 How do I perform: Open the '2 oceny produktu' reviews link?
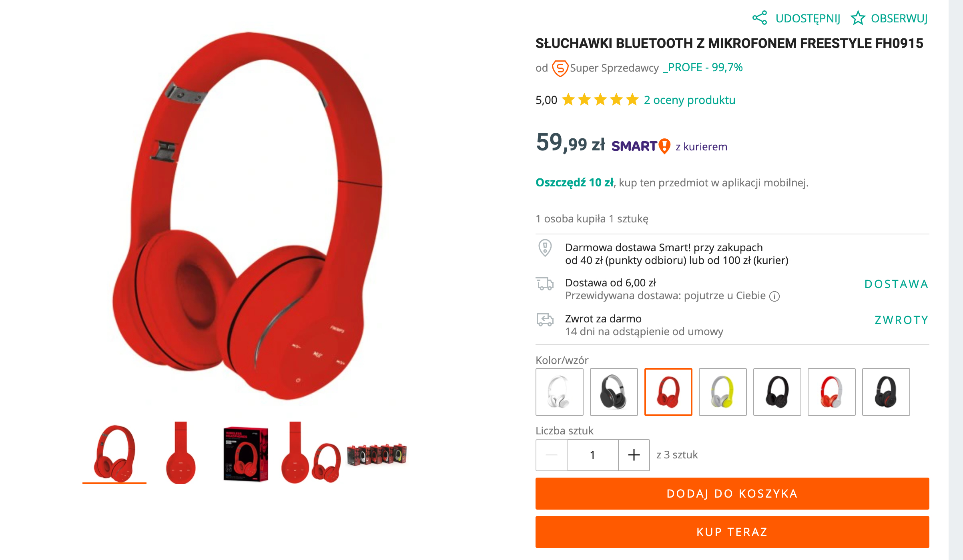pyautogui.click(x=690, y=100)
